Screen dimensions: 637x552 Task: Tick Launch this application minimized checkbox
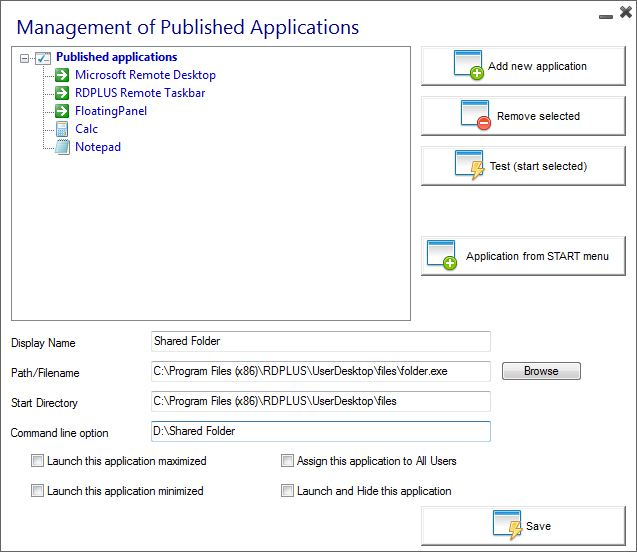click(38, 491)
